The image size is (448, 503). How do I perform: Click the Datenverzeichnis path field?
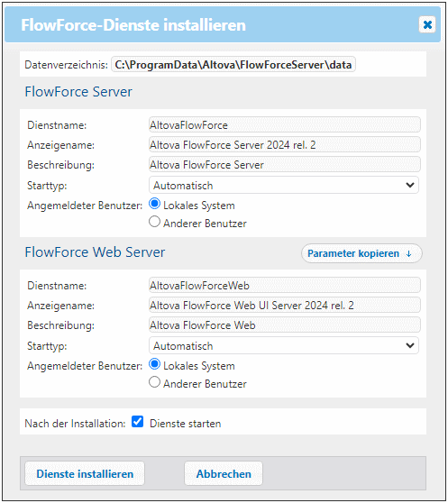coord(233,65)
